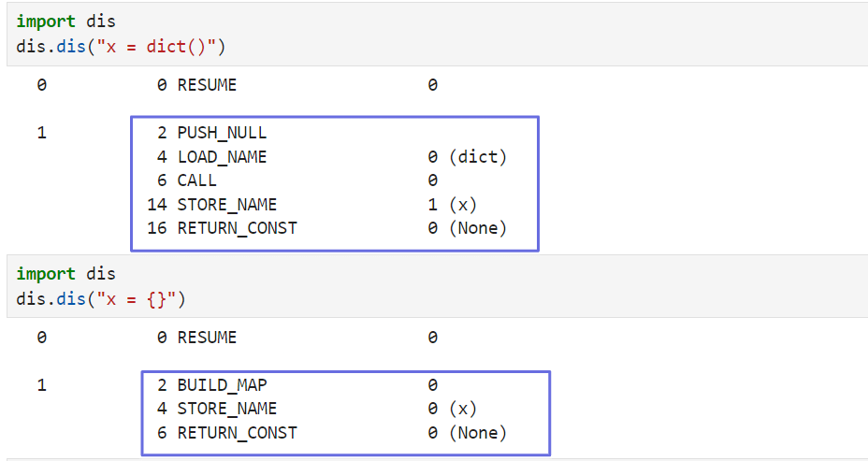Click the 1 (x) argument value
This screenshot has height=461, width=868.
(x=453, y=205)
